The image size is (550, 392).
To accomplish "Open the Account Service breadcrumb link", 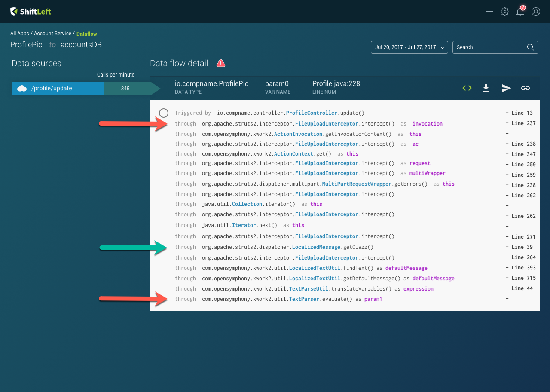I will click(52, 33).
